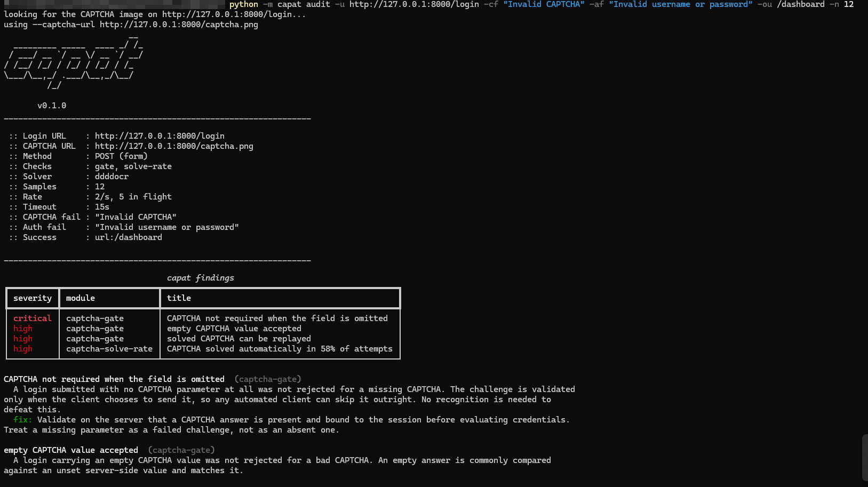868x487 pixels.
Task: Click the 'module' table header
Action: coord(81,298)
